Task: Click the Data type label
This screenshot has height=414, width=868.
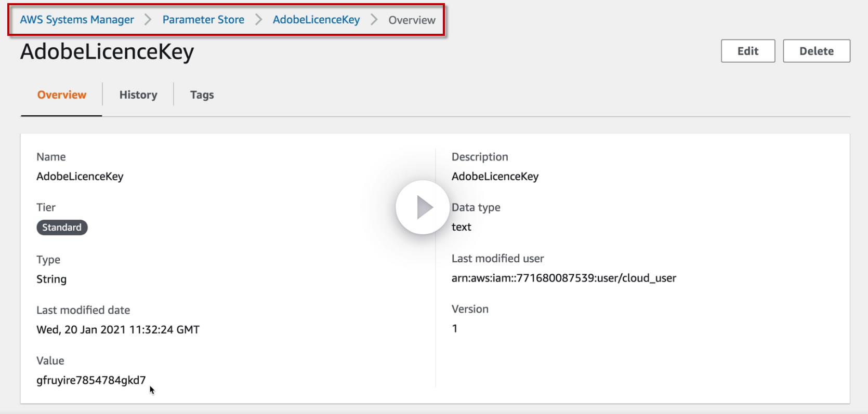Action: pyautogui.click(x=476, y=208)
